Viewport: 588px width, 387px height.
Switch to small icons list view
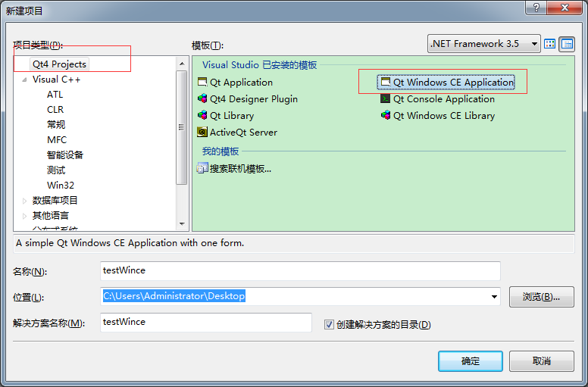point(567,44)
